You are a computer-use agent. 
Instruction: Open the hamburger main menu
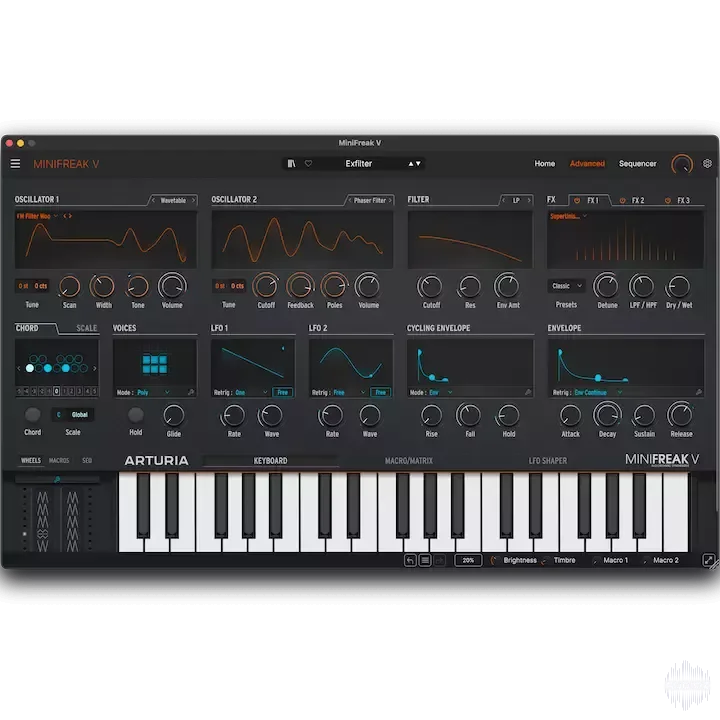[x=15, y=163]
